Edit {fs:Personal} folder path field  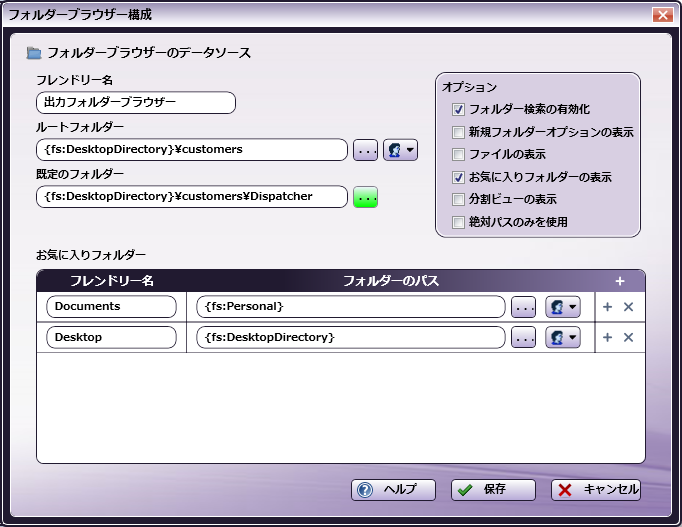click(x=351, y=307)
